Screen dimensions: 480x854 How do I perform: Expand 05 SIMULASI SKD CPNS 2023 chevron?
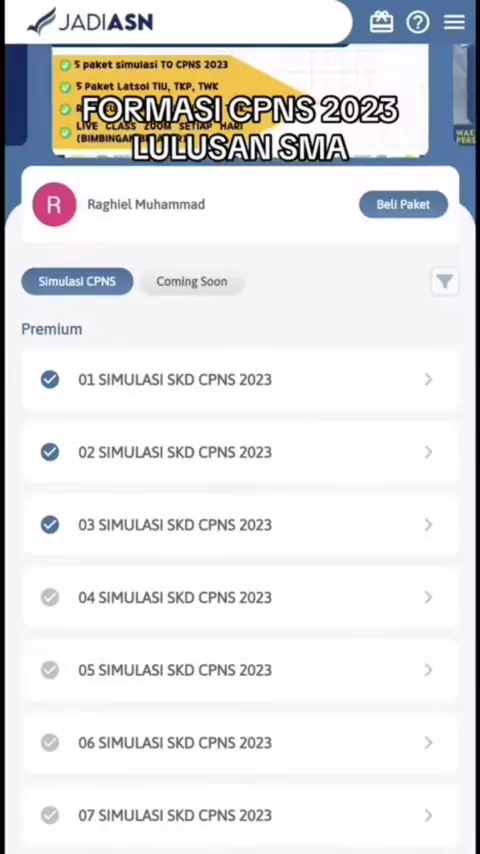[x=428, y=670]
